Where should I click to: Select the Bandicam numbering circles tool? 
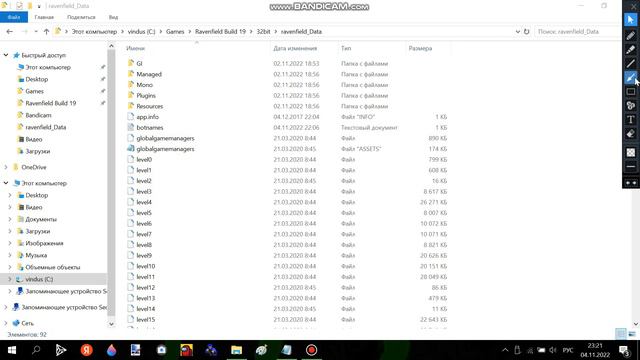tap(631, 105)
